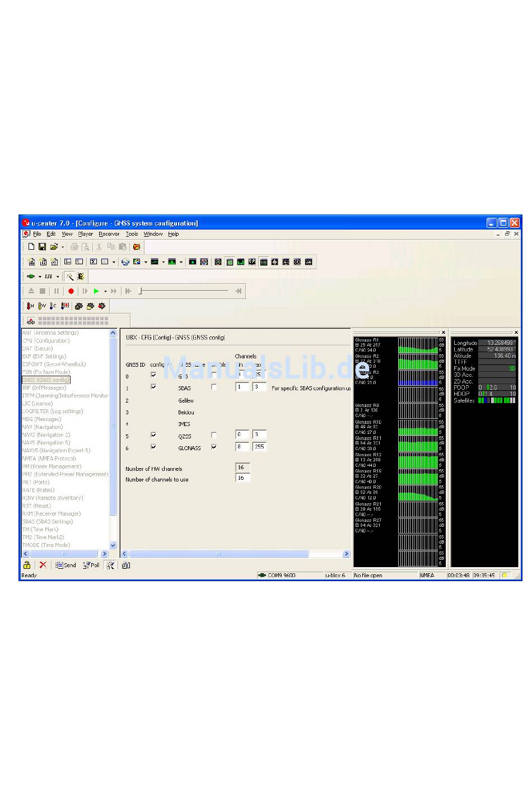Click the SBAS min channels field
Screen dimensions: 532x795
pyautogui.click(x=242, y=387)
